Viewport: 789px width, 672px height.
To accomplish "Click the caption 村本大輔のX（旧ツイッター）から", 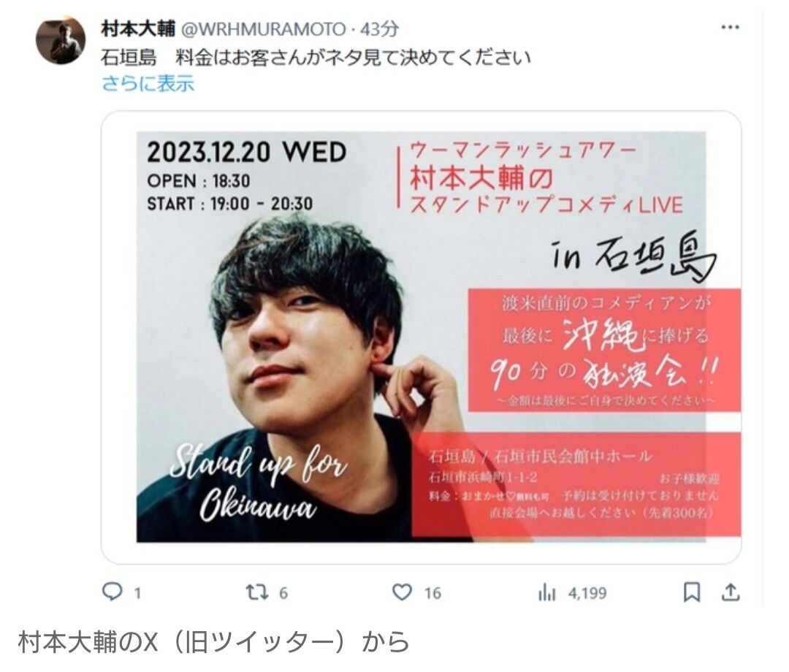I will (213, 641).
